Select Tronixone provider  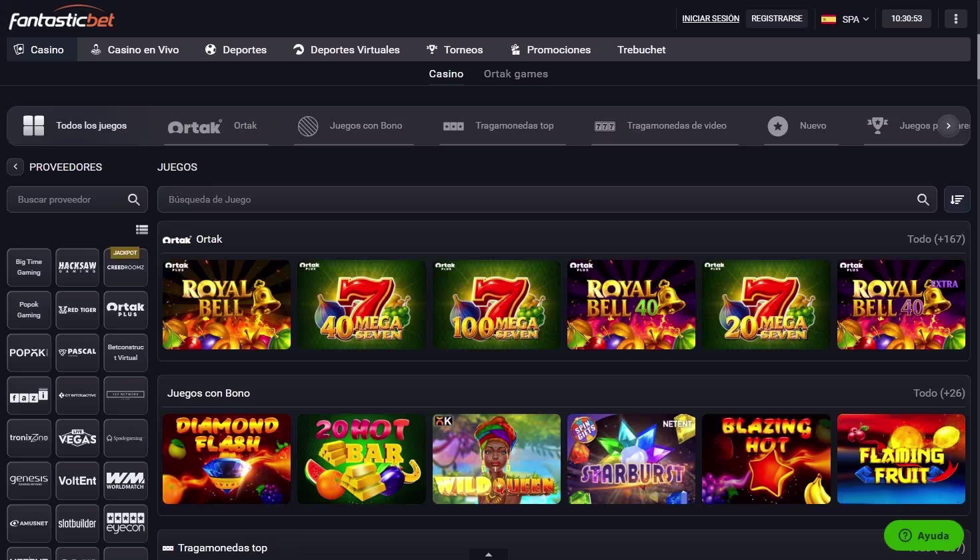coord(29,438)
